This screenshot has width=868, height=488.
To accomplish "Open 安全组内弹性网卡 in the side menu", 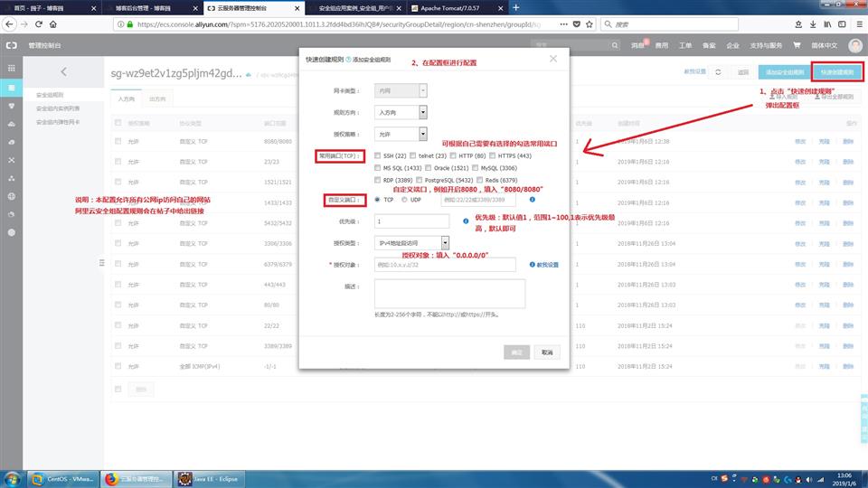I will pyautogui.click(x=58, y=122).
